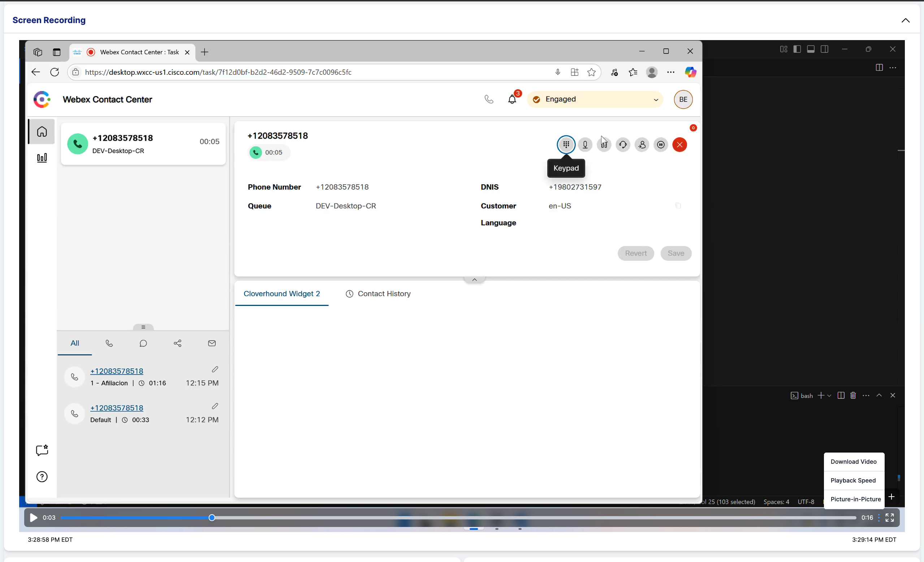Open browser Settings and more ellipsis
This screenshot has height=562, width=924.
[x=670, y=72]
